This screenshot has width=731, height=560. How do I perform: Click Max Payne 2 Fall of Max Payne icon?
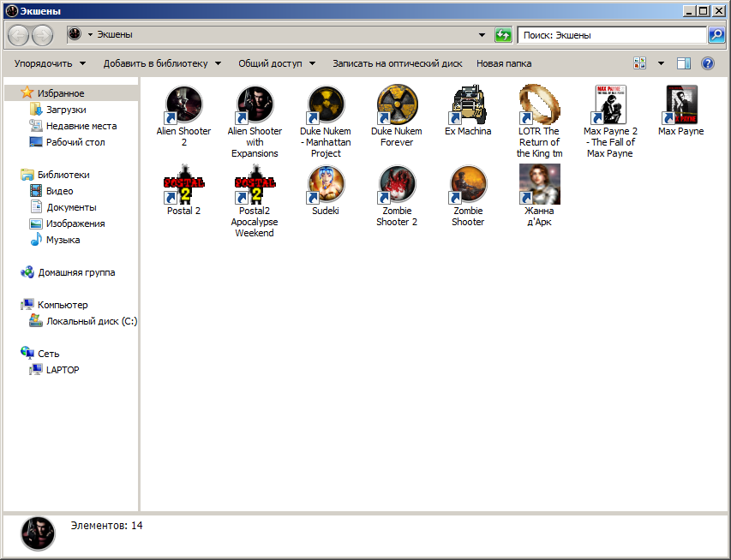tap(610, 104)
